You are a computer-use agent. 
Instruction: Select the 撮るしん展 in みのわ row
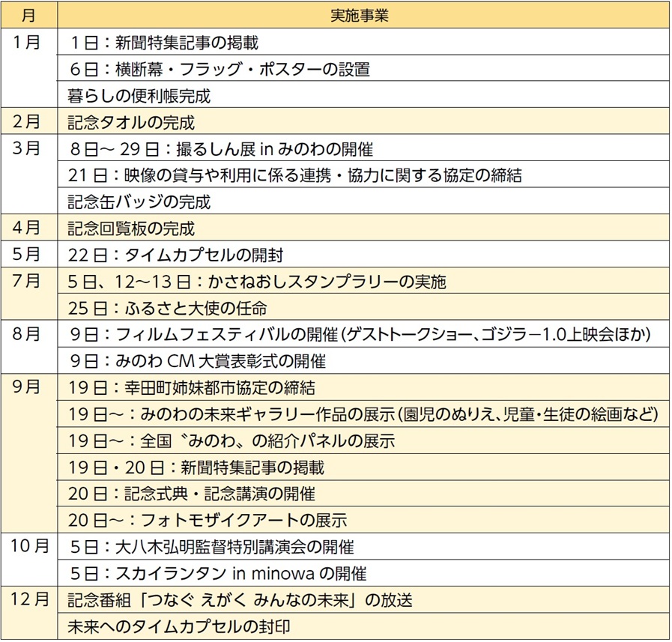[220, 148]
